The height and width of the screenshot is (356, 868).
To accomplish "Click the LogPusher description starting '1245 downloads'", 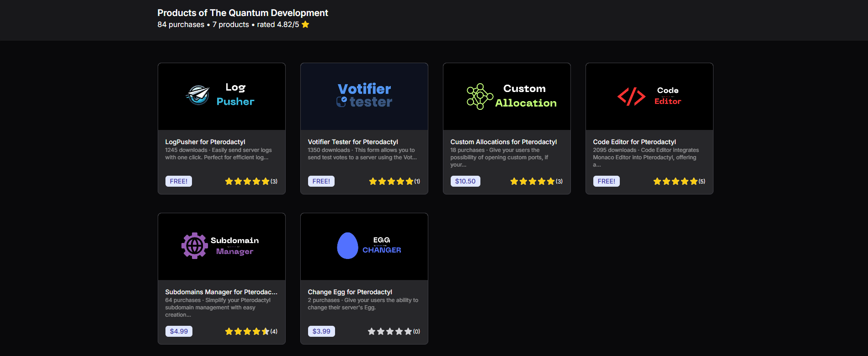I will coord(218,154).
